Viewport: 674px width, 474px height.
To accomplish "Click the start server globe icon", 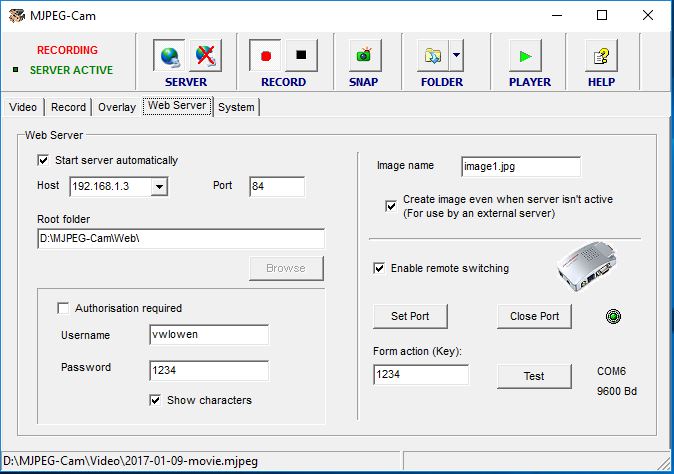I will click(169, 55).
